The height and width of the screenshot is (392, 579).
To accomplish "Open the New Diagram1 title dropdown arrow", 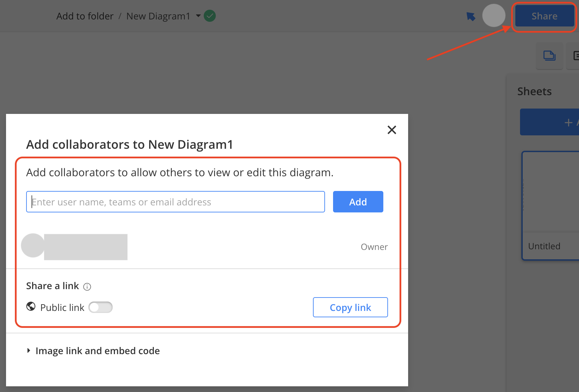I will pos(198,16).
